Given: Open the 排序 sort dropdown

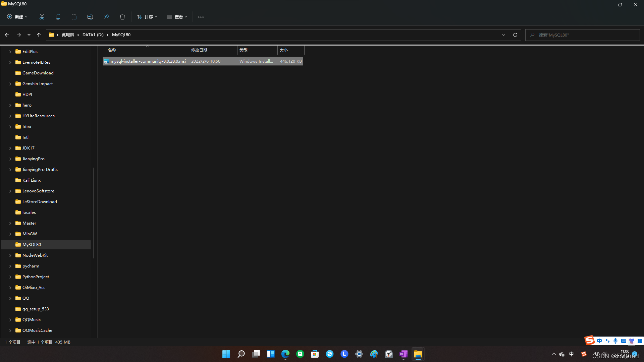Looking at the screenshot, I should [x=147, y=17].
